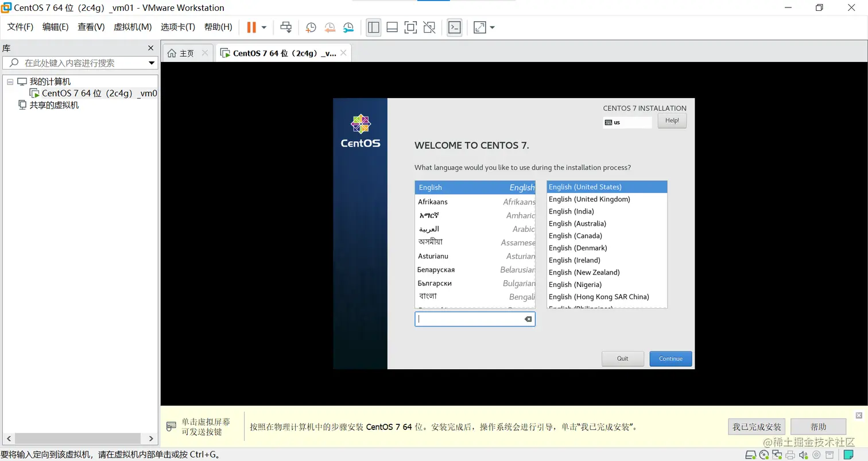This screenshot has height=461, width=868.
Task: Take a snapshot with the clock-plus icon
Action: click(x=311, y=27)
